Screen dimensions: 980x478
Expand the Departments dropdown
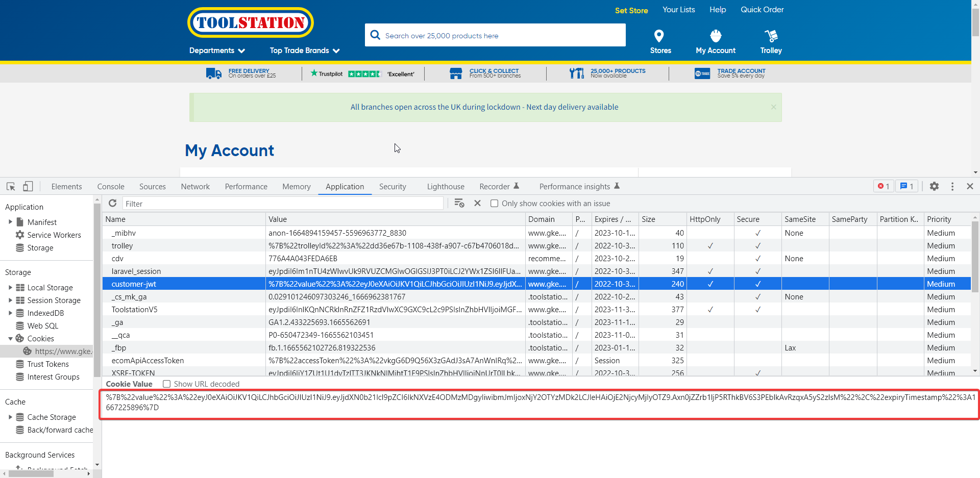[x=217, y=51]
